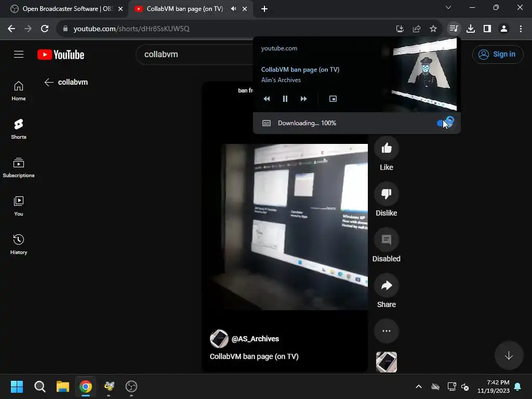Skip forward in media control popup
532x399 pixels.
click(x=303, y=99)
